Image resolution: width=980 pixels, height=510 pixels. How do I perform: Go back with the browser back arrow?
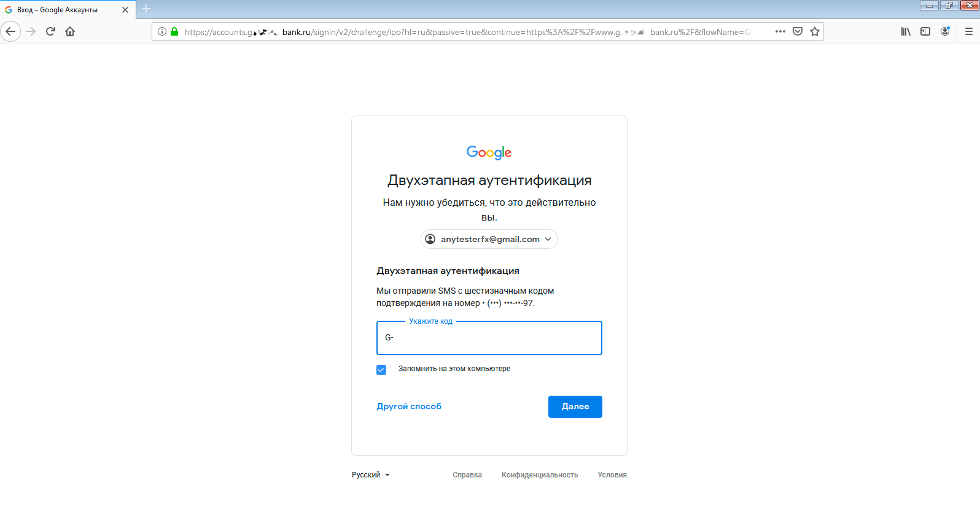(x=10, y=31)
